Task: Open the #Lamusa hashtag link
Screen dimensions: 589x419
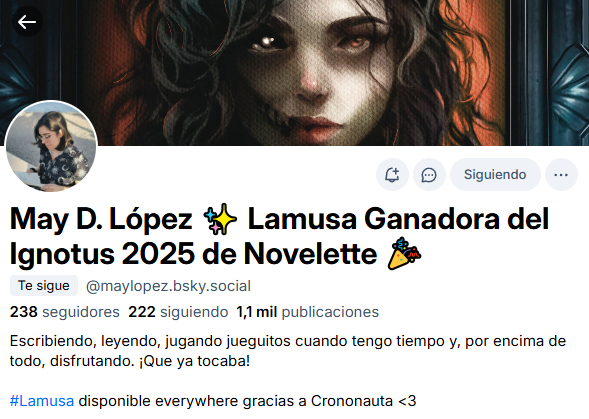Action: click(42, 401)
